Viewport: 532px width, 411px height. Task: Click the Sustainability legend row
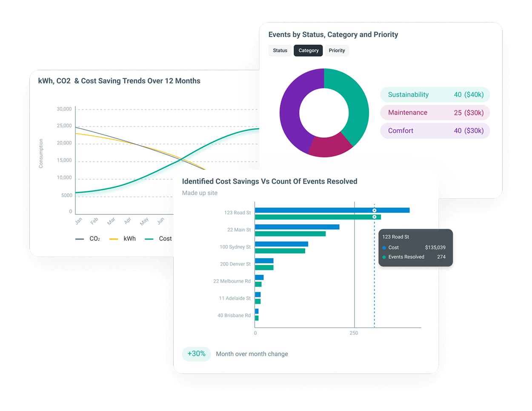(x=435, y=95)
